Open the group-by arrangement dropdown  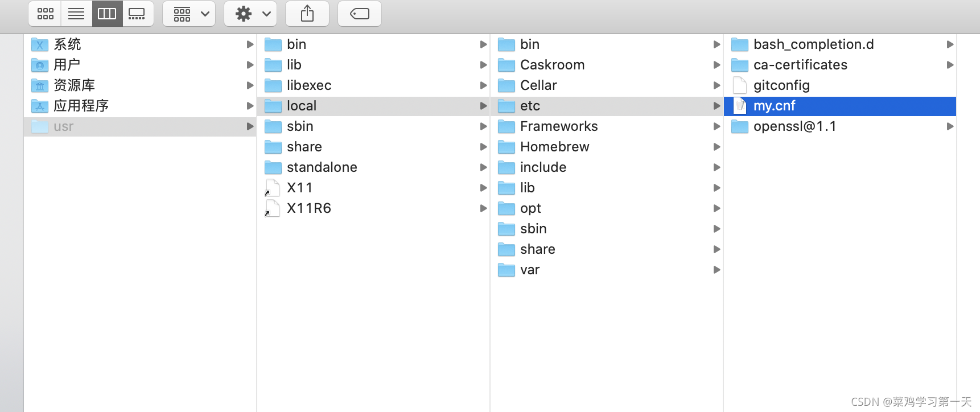pyautogui.click(x=189, y=14)
